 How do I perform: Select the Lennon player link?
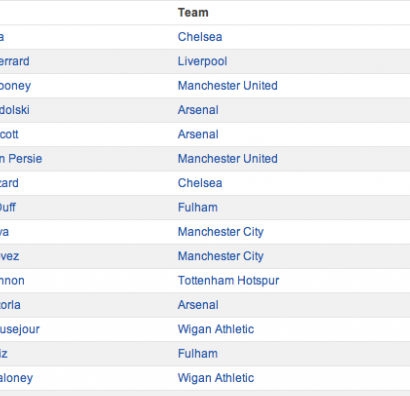[12, 281]
